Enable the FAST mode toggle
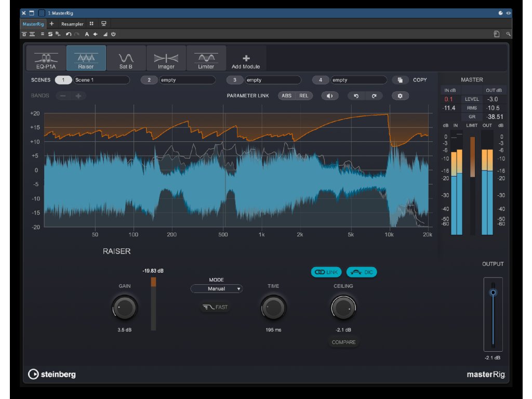This screenshot has height=399, width=532. [216, 307]
